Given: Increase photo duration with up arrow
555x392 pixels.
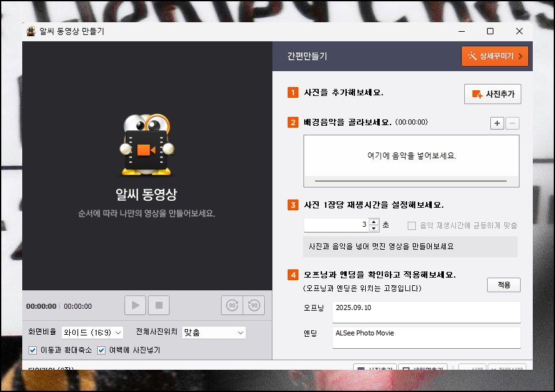Looking at the screenshot, I should (374, 222).
